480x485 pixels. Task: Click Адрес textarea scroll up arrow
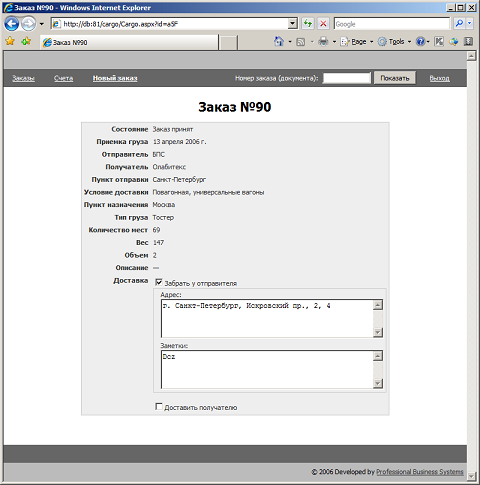tap(378, 305)
